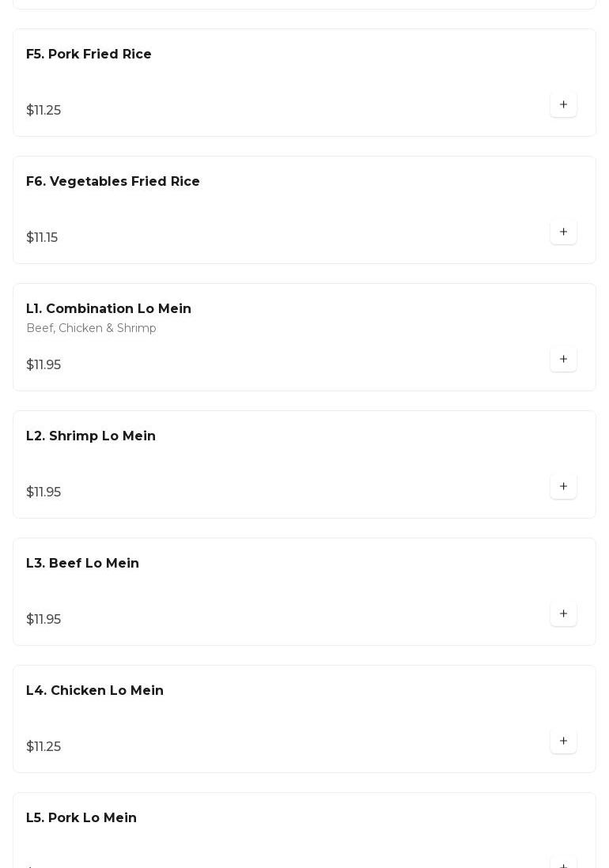Add L3. Beef Lo Mein to cart
This screenshot has height=868, width=609.
[563, 613]
